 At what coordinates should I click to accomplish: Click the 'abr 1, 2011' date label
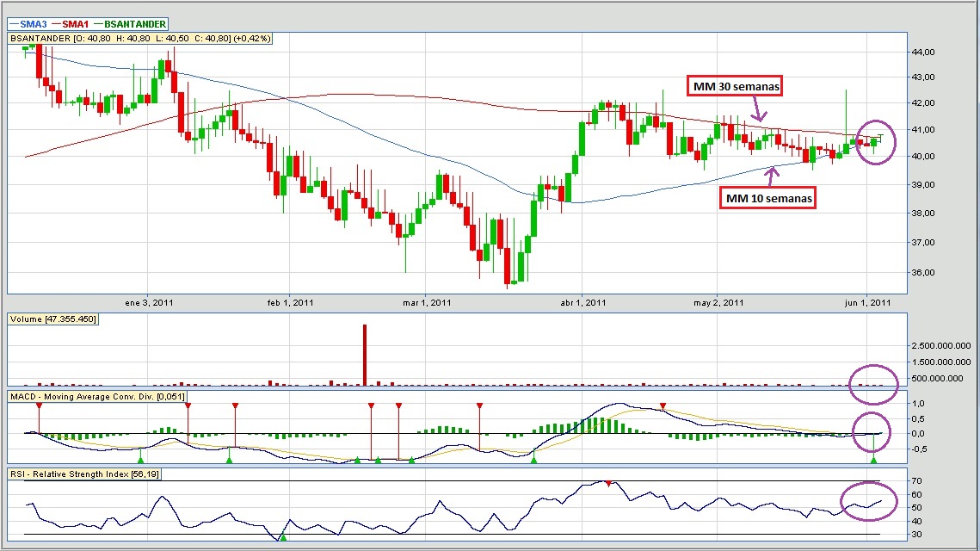(582, 302)
